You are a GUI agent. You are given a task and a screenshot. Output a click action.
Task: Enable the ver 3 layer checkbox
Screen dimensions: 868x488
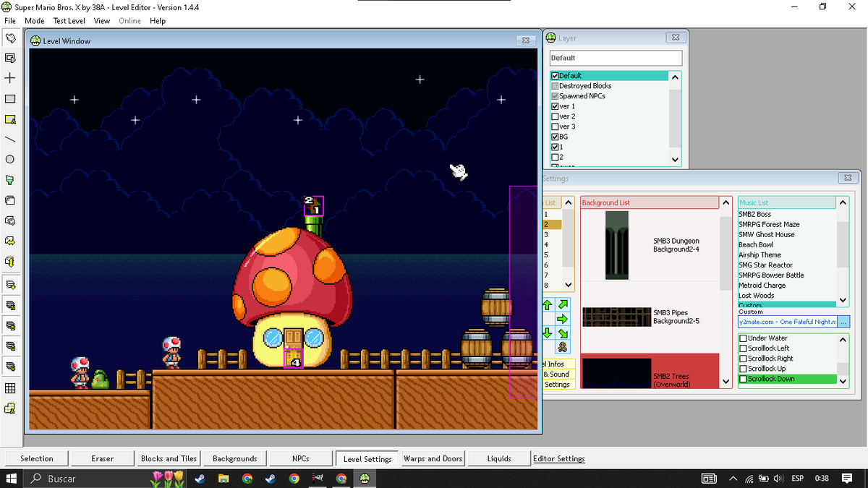(x=555, y=127)
